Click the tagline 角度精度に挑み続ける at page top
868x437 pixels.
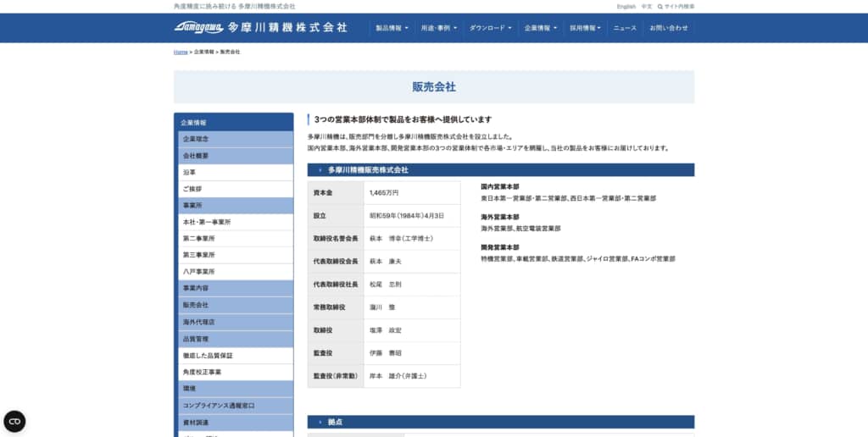(x=204, y=7)
